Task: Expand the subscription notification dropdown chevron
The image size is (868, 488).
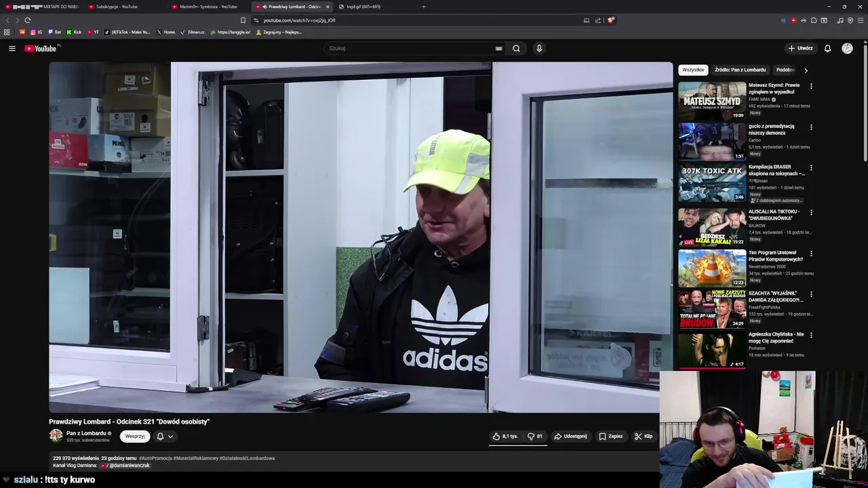Action: pyautogui.click(x=170, y=436)
